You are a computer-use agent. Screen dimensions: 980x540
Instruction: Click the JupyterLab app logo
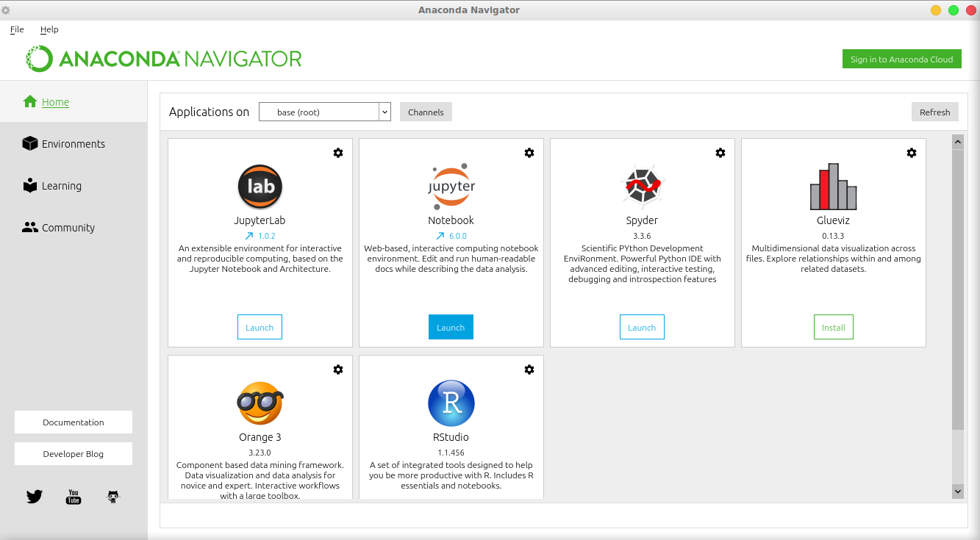click(x=260, y=187)
